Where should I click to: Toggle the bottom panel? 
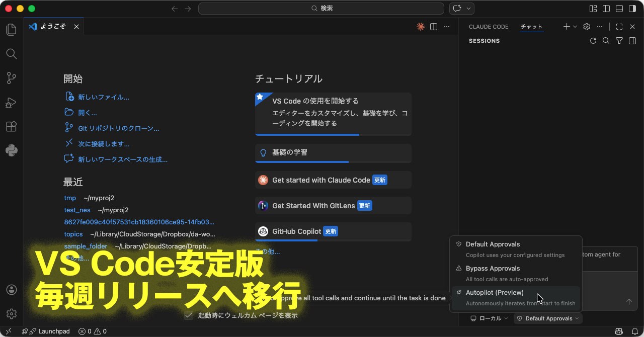click(x=619, y=9)
